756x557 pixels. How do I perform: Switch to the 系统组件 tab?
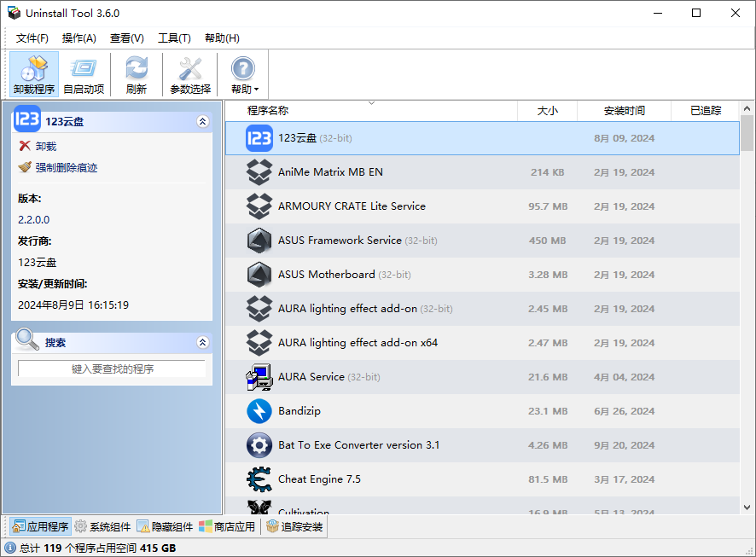pyautogui.click(x=102, y=527)
